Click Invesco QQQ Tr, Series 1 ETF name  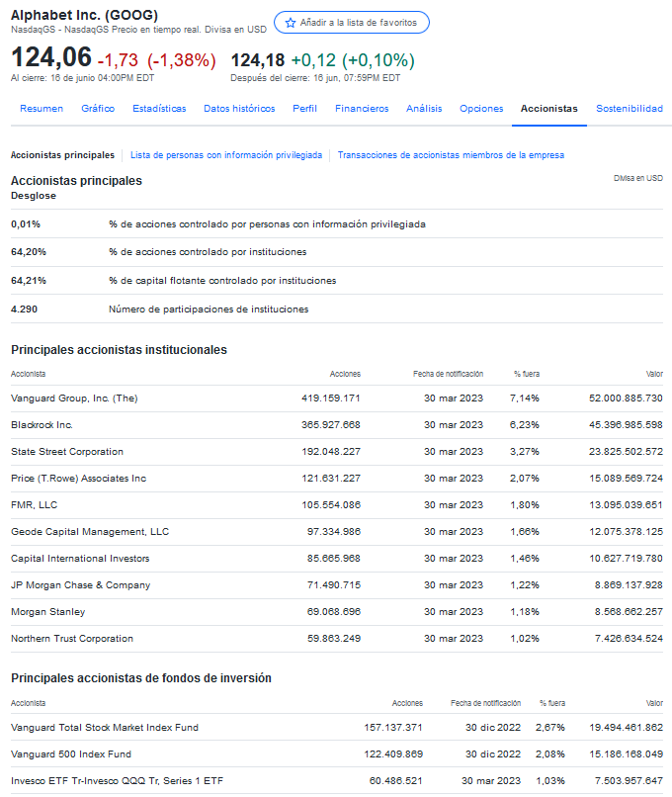tap(117, 781)
